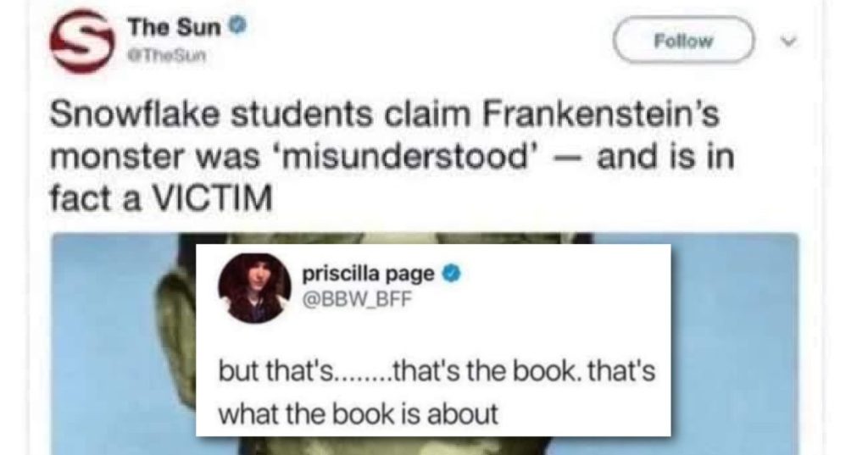Open the @BBW_BFF handle
Screen dimensions: 868x455
[x=357, y=299]
